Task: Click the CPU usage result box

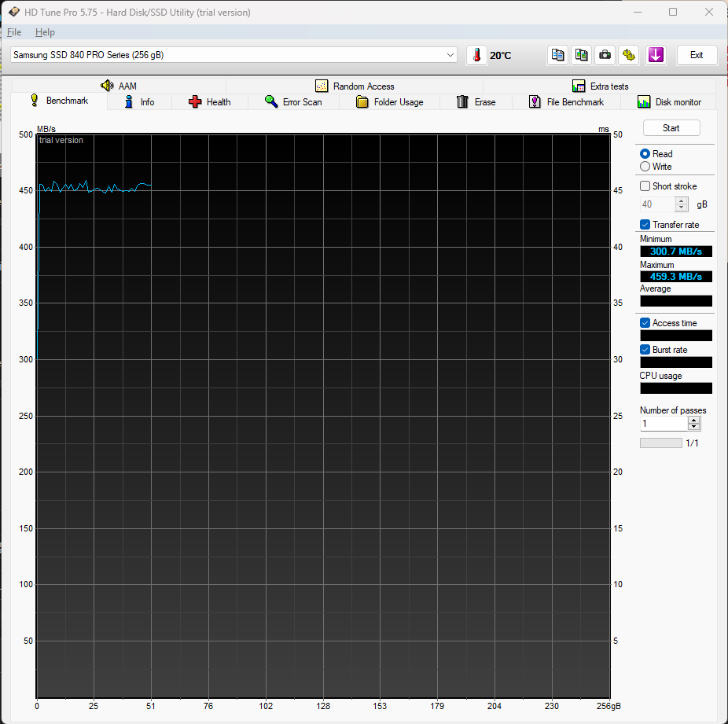Action: pos(675,388)
